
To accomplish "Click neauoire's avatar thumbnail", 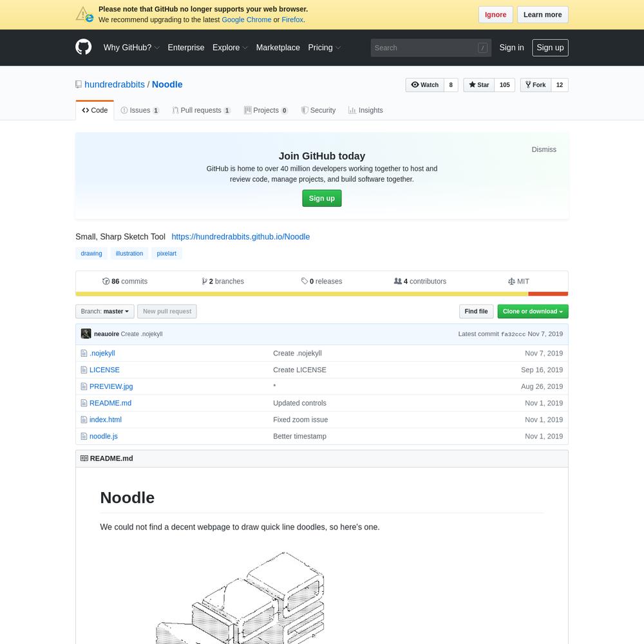I will (x=86, y=334).
